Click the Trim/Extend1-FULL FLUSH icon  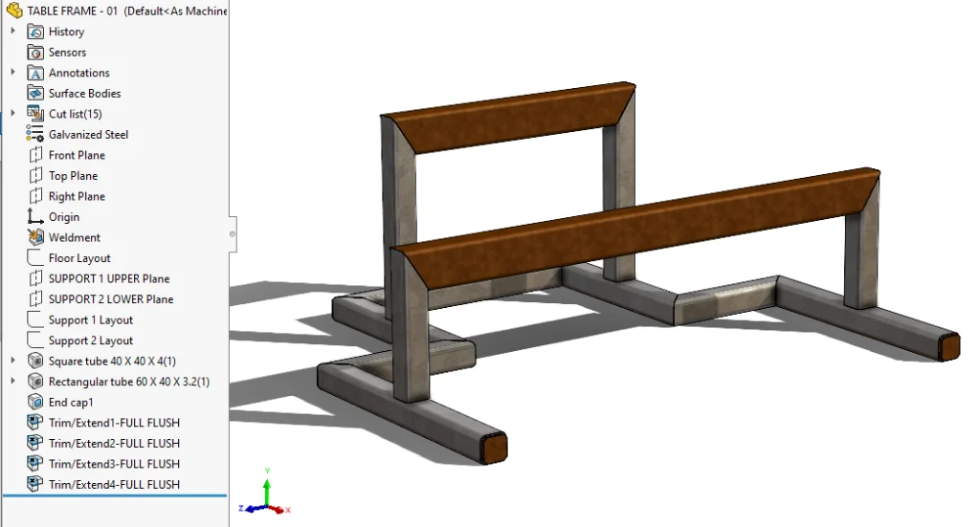35,423
